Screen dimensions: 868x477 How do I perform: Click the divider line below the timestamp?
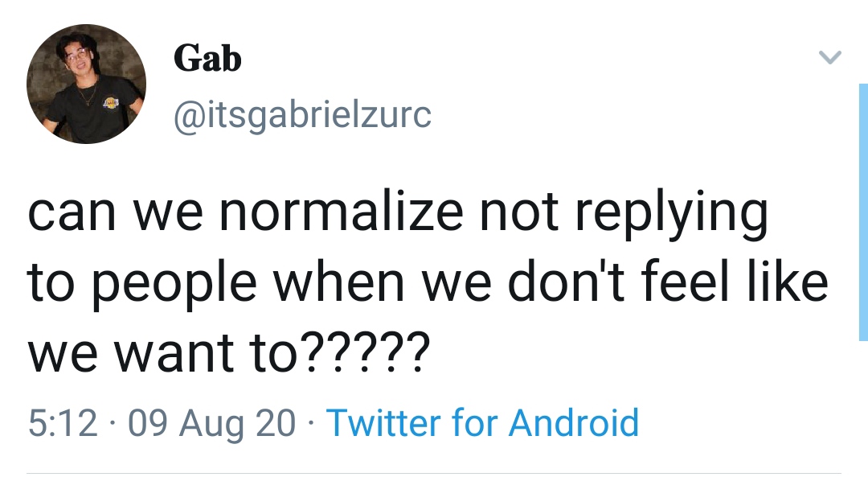(434, 473)
